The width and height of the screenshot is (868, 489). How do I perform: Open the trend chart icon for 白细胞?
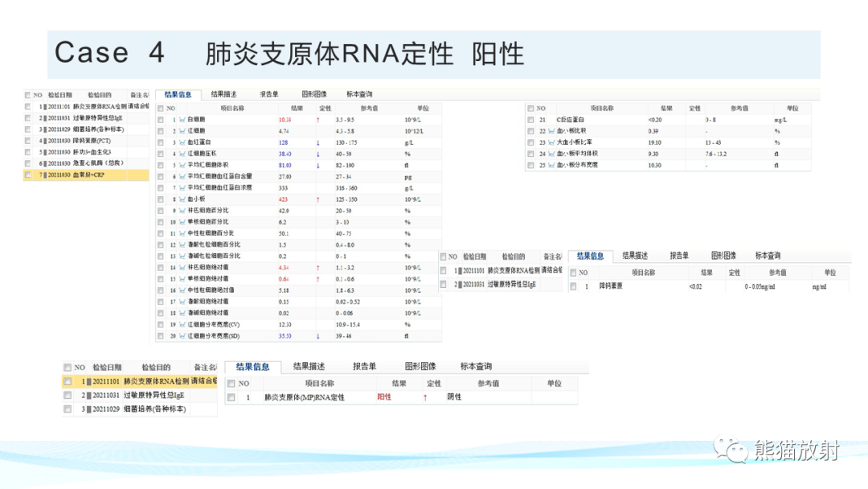tap(182, 120)
